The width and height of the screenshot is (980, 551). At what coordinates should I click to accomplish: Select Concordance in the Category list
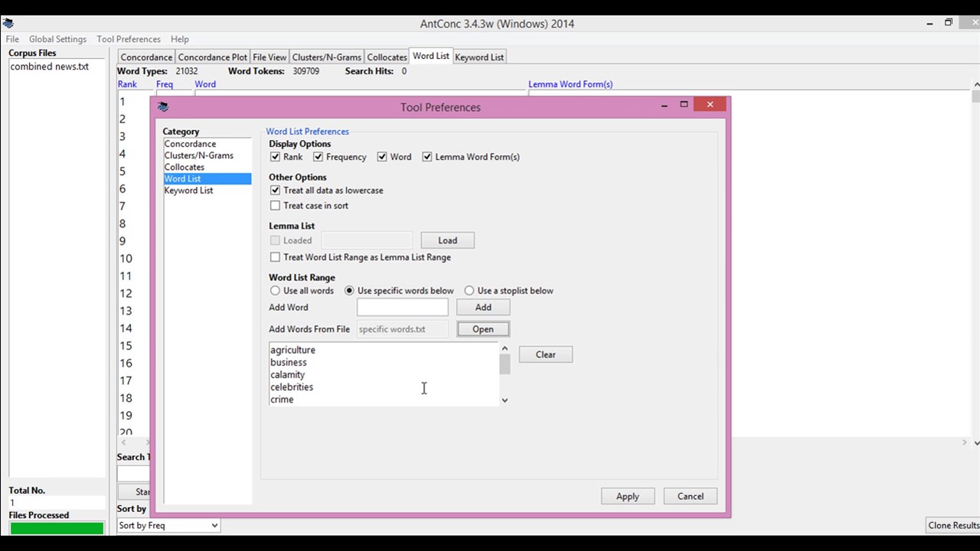[207, 144]
